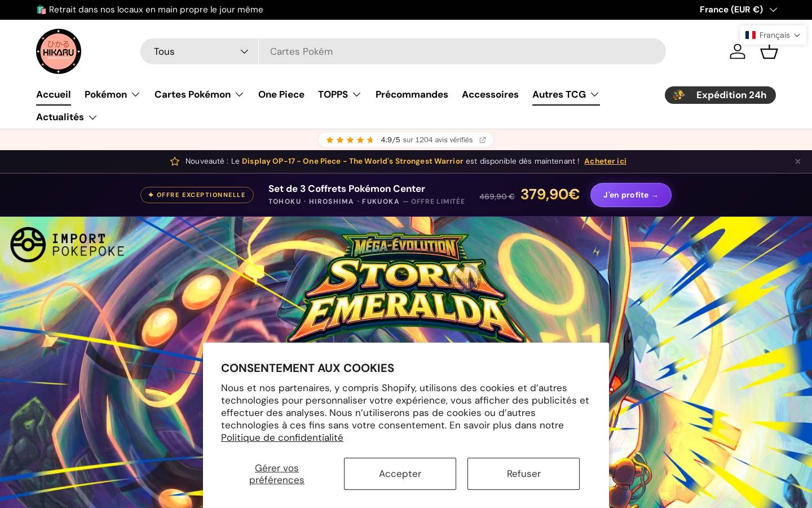Click the Offre Exceptionnelle badge
Viewport: 812px width, 508px height.
[197, 195]
